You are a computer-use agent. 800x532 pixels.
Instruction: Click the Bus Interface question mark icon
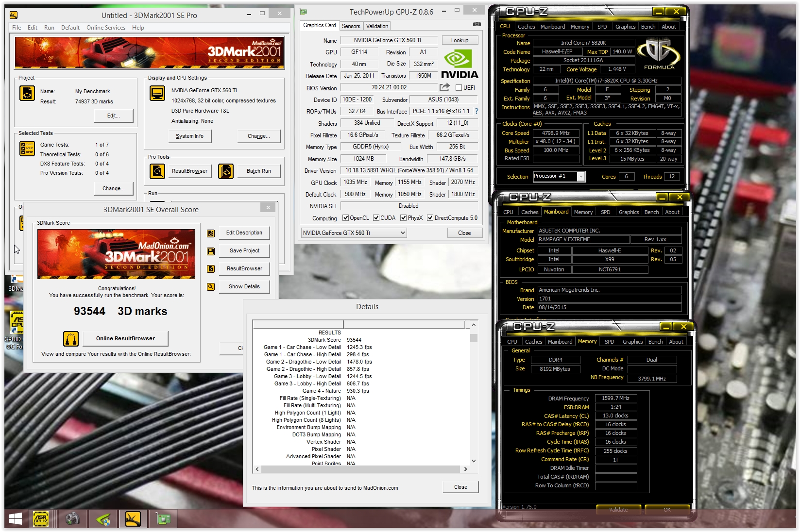[477, 111]
